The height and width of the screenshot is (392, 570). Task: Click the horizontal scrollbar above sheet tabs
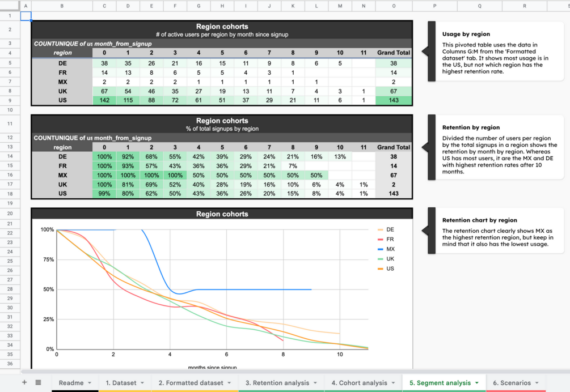[x=291, y=371]
